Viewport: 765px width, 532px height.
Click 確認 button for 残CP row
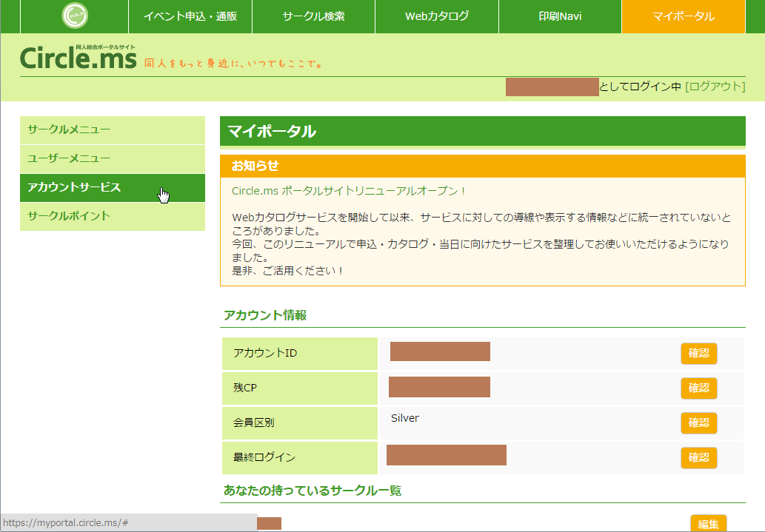point(698,388)
